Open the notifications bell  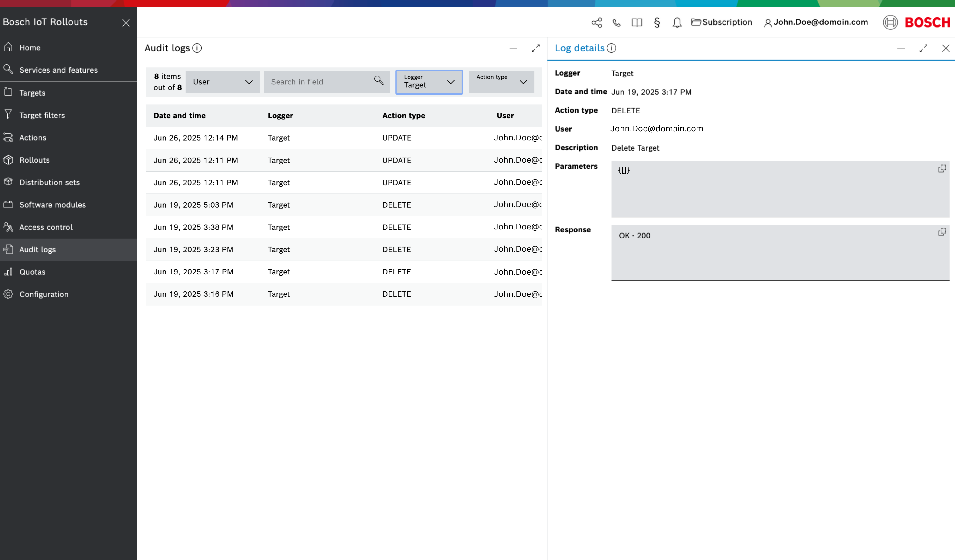point(677,23)
